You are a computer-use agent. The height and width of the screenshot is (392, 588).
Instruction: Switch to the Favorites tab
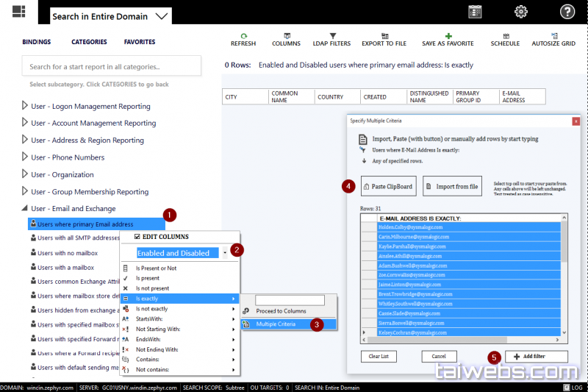[x=139, y=42]
